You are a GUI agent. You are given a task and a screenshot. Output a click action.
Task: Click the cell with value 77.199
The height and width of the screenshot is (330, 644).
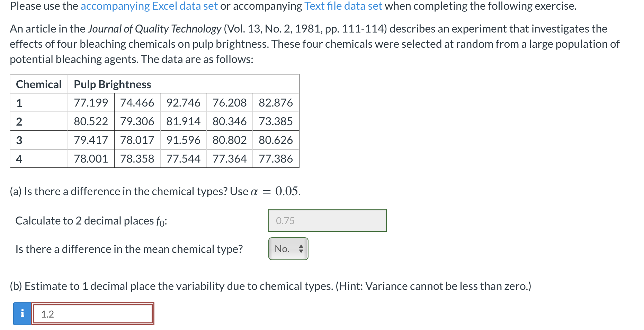coord(91,103)
